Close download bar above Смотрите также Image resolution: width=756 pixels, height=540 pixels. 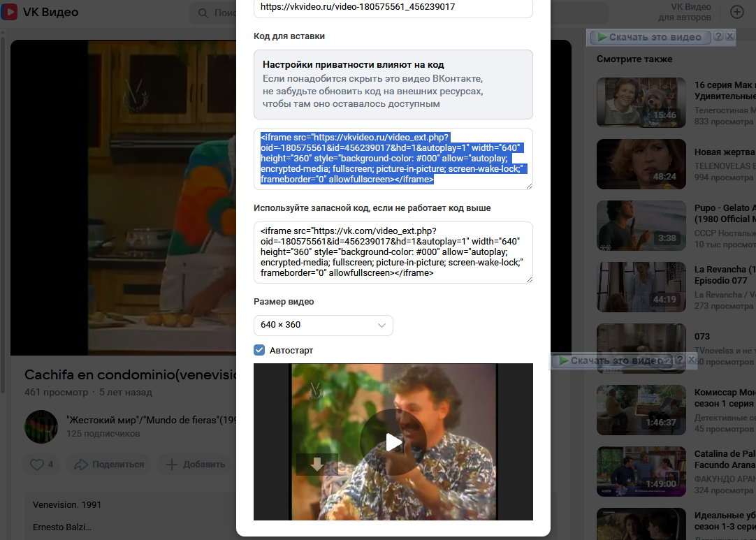click(729, 37)
